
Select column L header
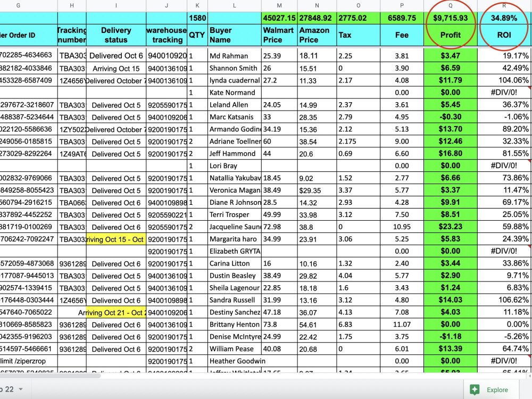click(x=235, y=5)
